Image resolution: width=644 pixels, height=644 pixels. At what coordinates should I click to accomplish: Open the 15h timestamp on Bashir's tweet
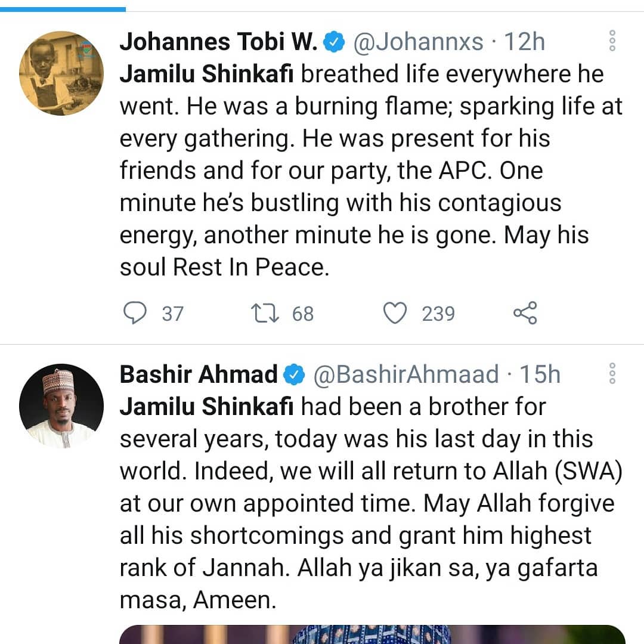click(540, 374)
